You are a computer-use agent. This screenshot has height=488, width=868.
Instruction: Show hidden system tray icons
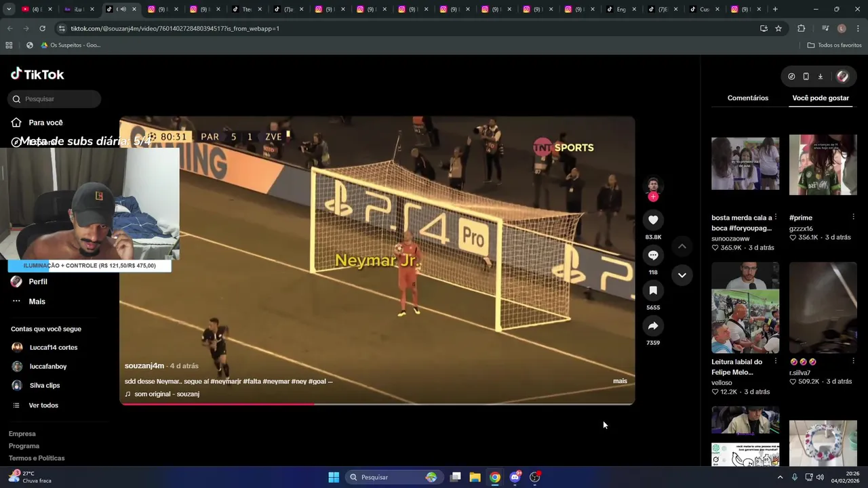(780, 477)
